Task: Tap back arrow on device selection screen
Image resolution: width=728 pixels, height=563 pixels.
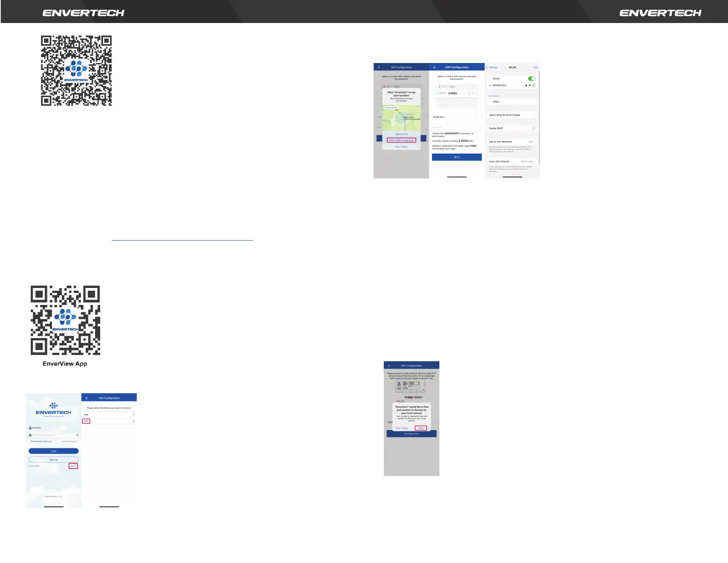Action: (86, 398)
